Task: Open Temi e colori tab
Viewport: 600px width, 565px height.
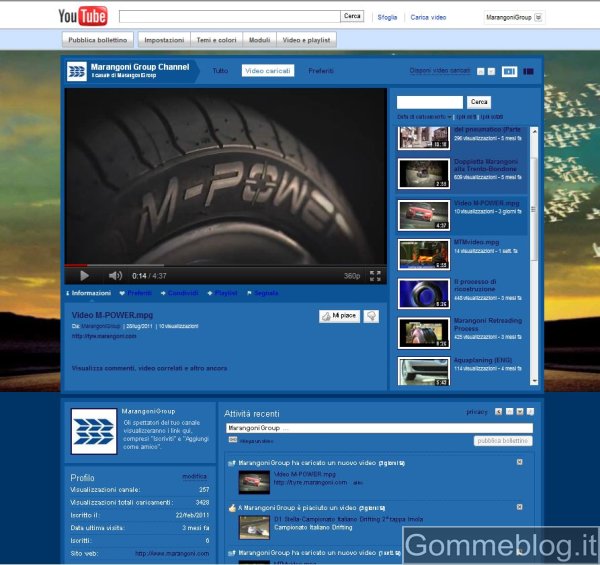Action: coord(216,40)
